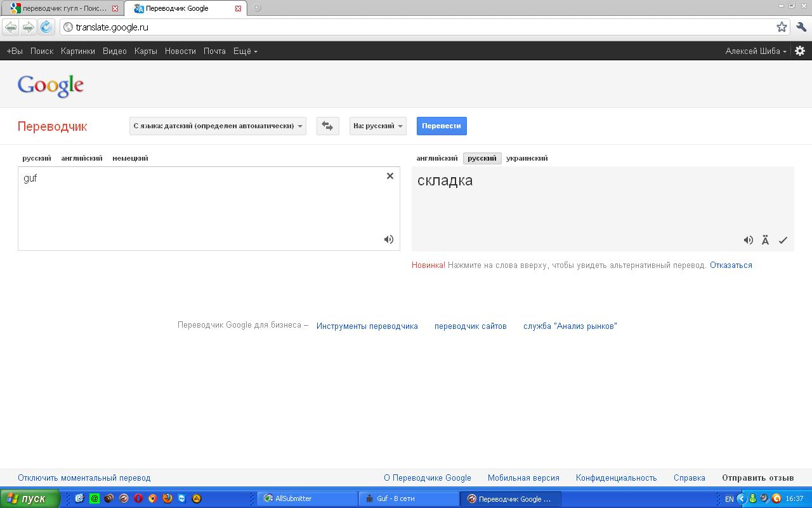Click the 'Перевести' button
This screenshot has height=508, width=812.
(442, 126)
